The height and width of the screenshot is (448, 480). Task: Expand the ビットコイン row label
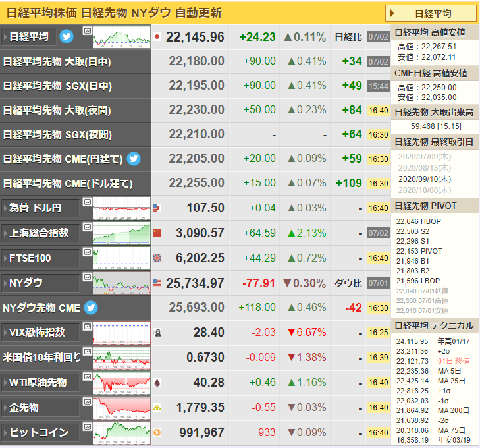click(x=40, y=433)
